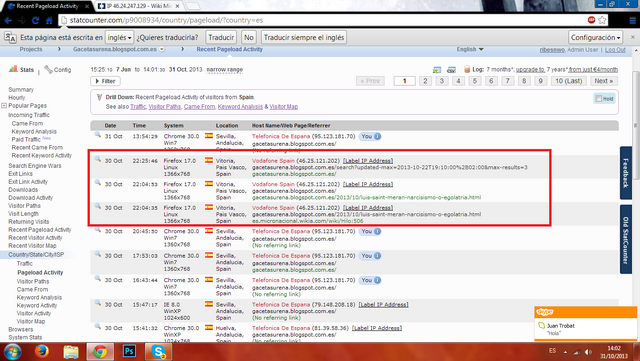Click the narrow range link
This screenshot has width=640, height=361.
[x=224, y=69]
